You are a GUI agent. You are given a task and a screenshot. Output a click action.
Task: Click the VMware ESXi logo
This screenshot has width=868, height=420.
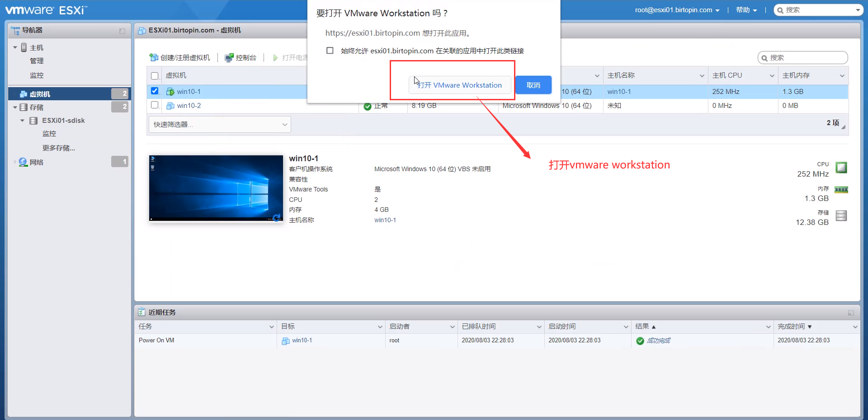(46, 10)
